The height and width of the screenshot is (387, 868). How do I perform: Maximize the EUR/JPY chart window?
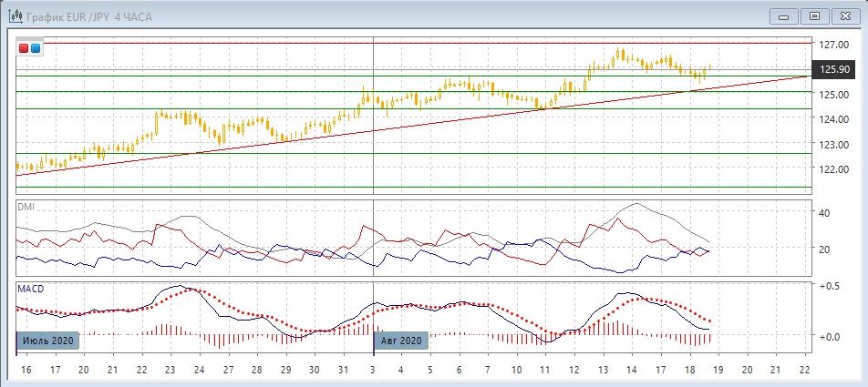814,15
